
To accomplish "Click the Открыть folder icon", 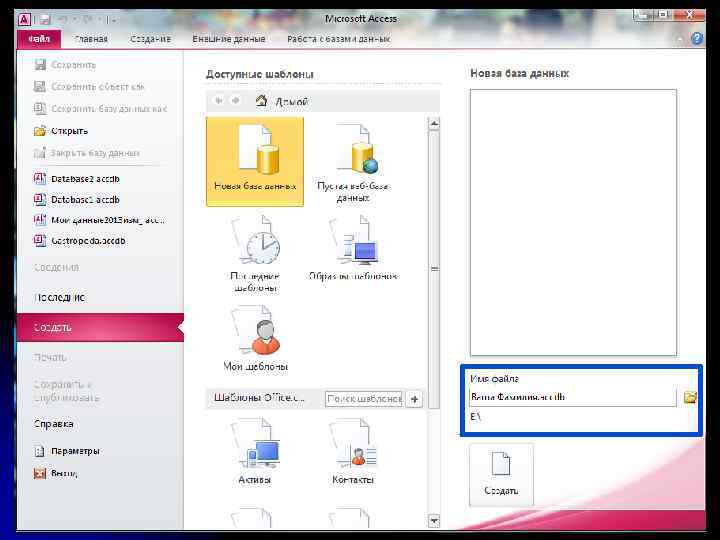I will (x=40, y=131).
